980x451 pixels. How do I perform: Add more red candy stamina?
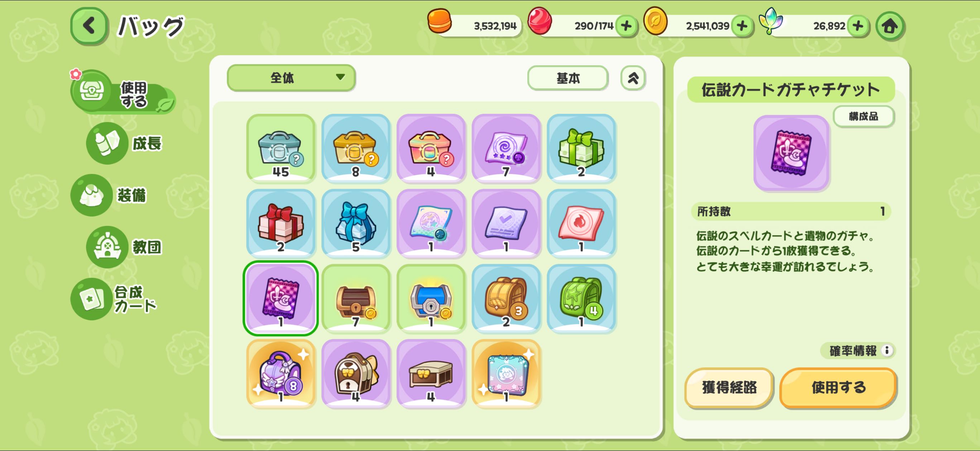(626, 26)
